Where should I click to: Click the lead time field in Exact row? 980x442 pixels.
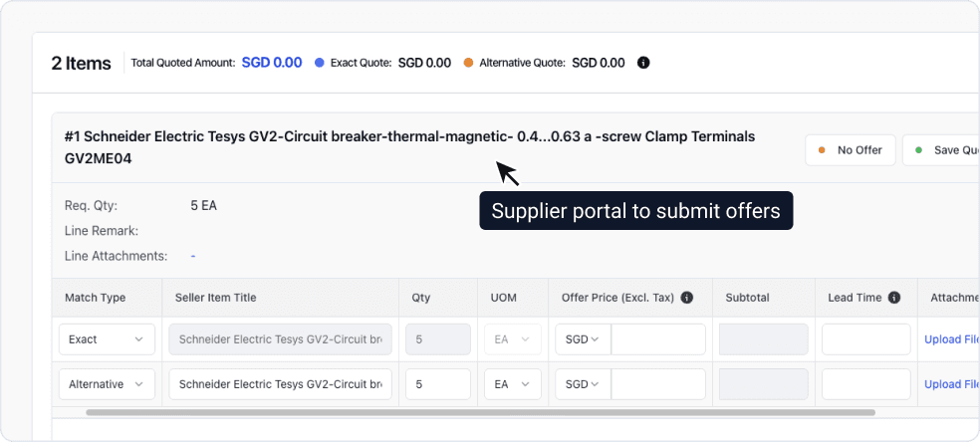pyautogui.click(x=865, y=339)
